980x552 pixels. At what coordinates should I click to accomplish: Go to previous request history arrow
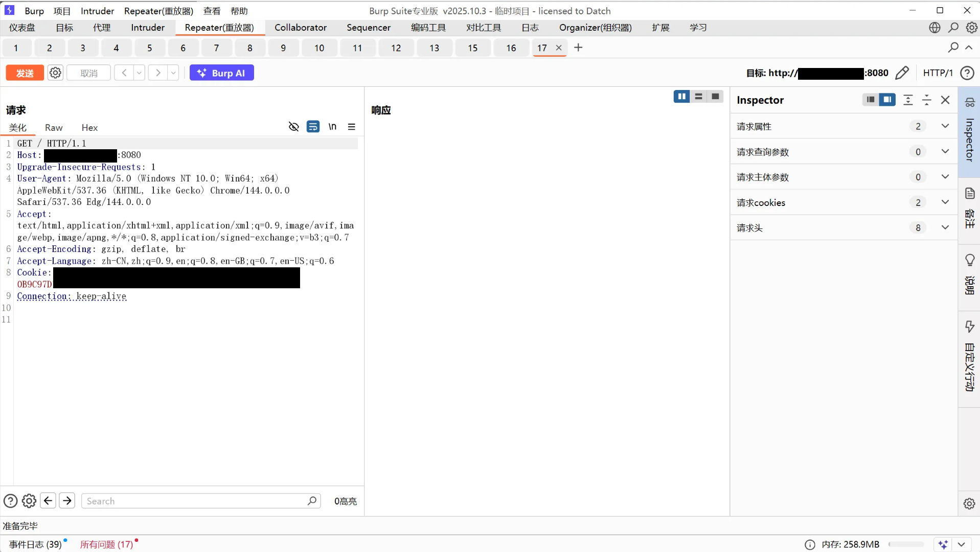124,73
